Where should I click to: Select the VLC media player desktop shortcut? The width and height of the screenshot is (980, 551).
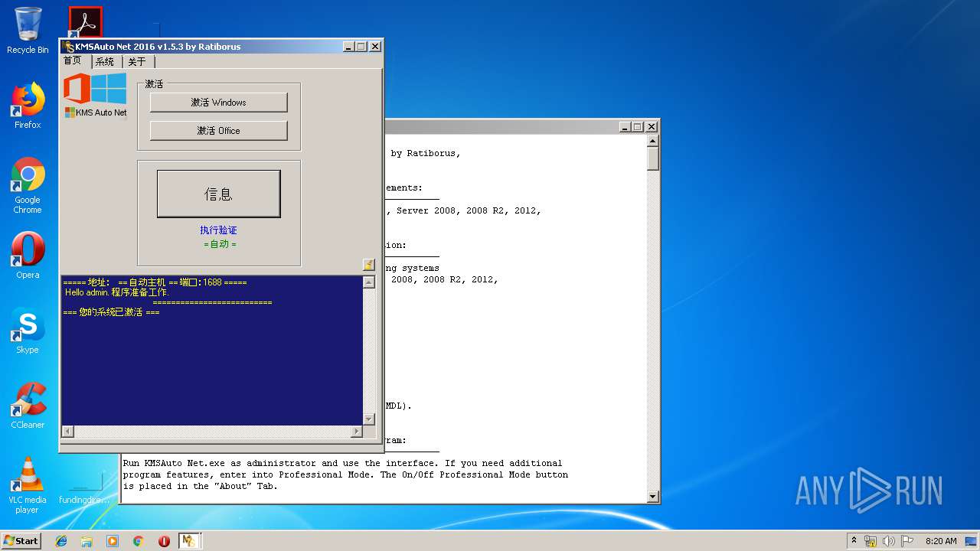pos(28,484)
